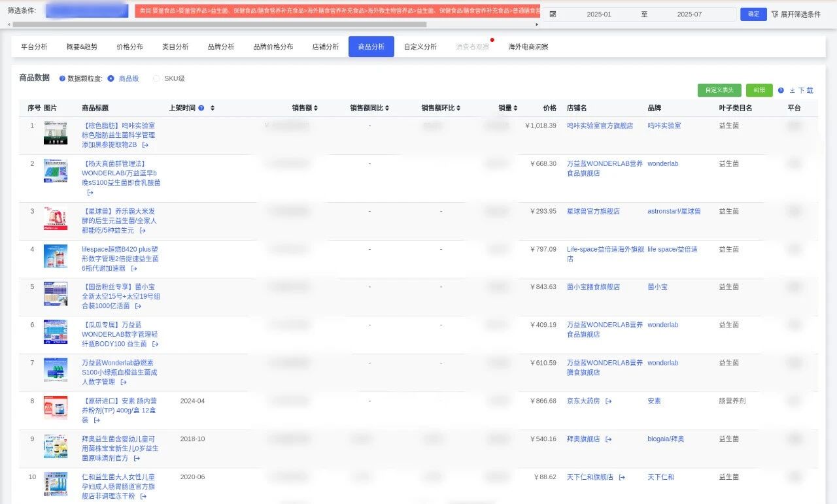Click product thumbnail in row 8
This screenshot has width=837, height=504.
click(x=56, y=407)
